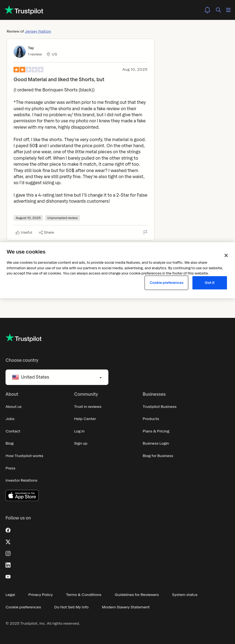Click the footer Trustpilot logo
The width and height of the screenshot is (235, 644).
[24, 338]
